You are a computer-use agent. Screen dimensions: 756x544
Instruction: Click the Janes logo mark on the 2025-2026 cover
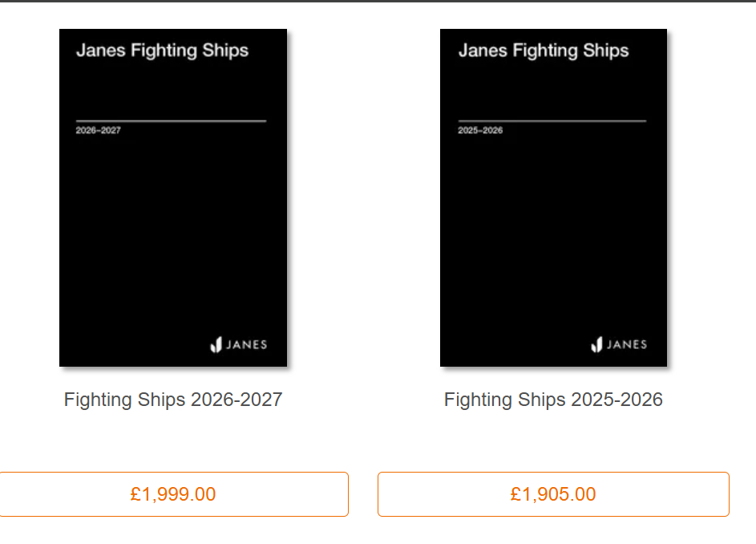pos(596,345)
